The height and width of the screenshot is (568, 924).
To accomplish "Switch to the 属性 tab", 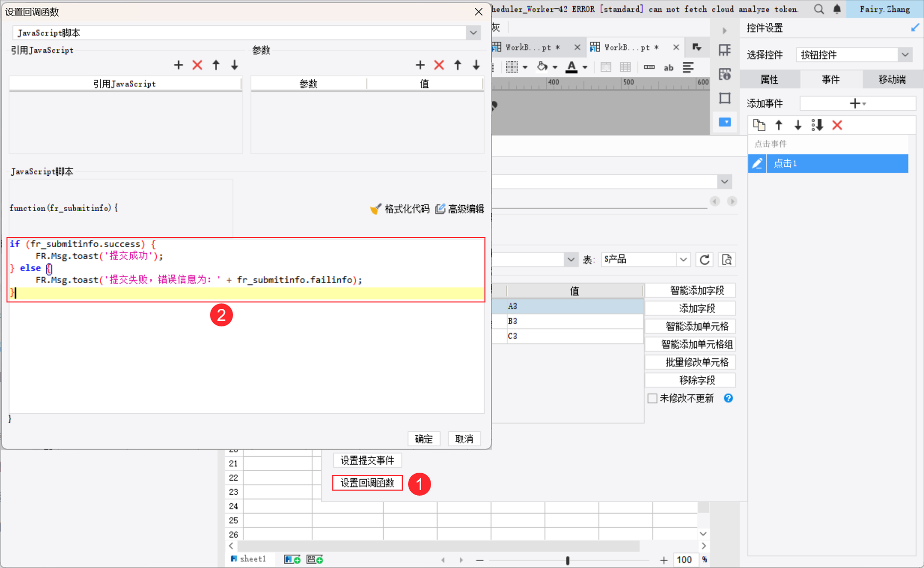I will [x=769, y=79].
